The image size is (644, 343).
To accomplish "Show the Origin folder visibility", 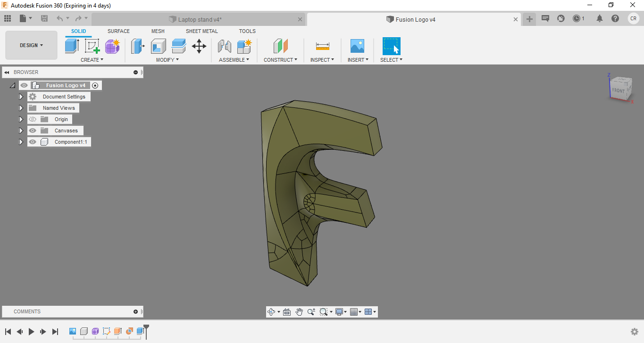I will point(33,119).
